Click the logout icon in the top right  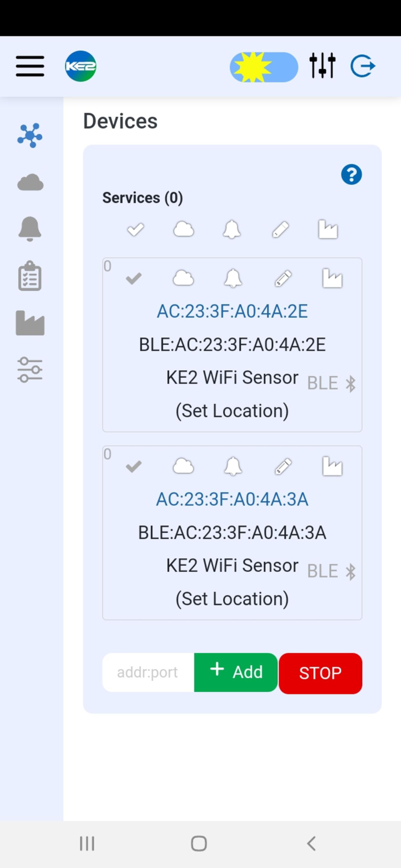coord(363,66)
